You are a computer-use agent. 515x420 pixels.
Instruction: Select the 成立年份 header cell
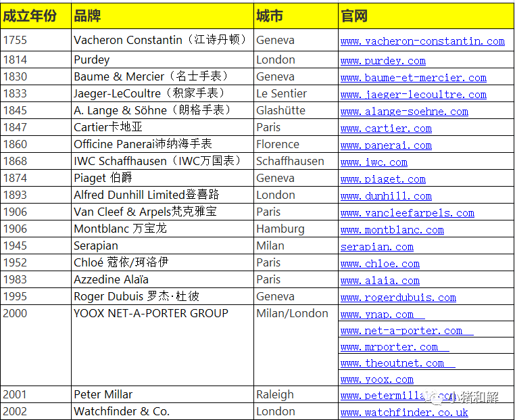(x=36, y=16)
